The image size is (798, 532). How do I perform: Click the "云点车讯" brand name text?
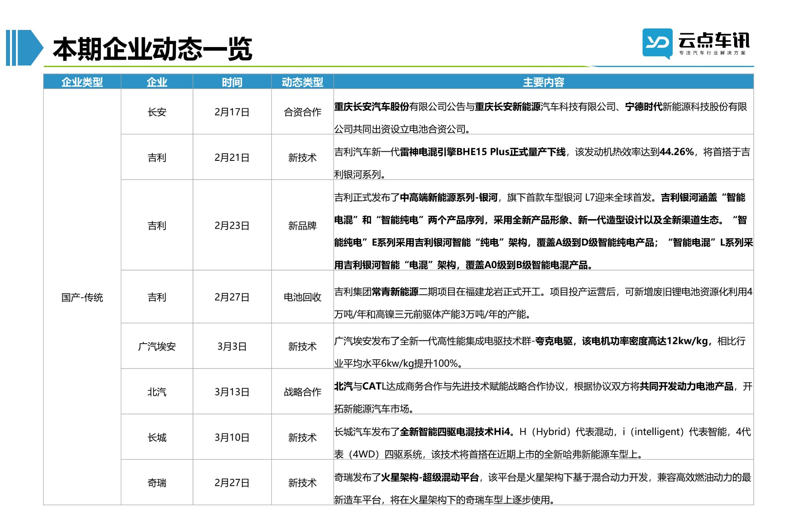point(714,40)
